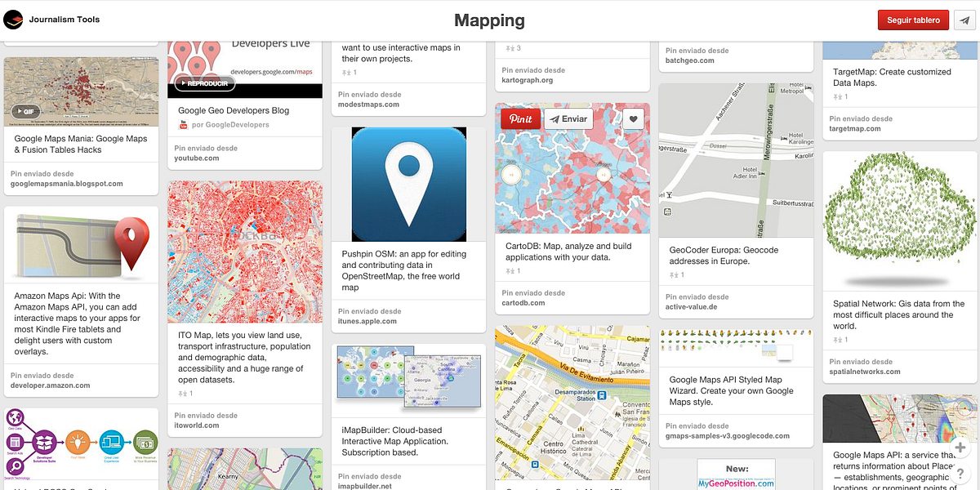The image size is (980, 490).
Task: Click the Seguir tablero button
Action: click(x=914, y=20)
